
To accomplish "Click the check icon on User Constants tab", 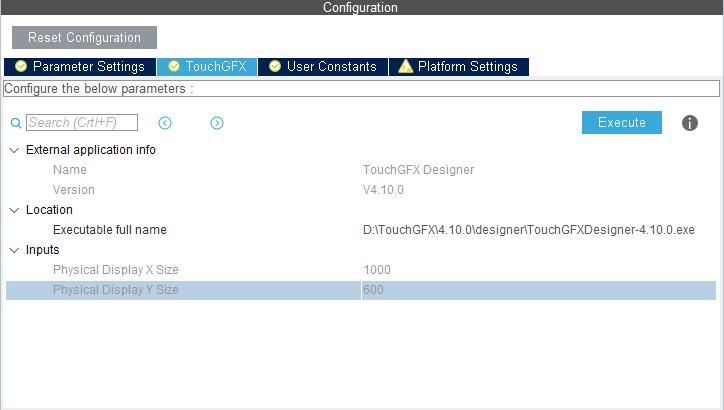I will click(275, 66).
